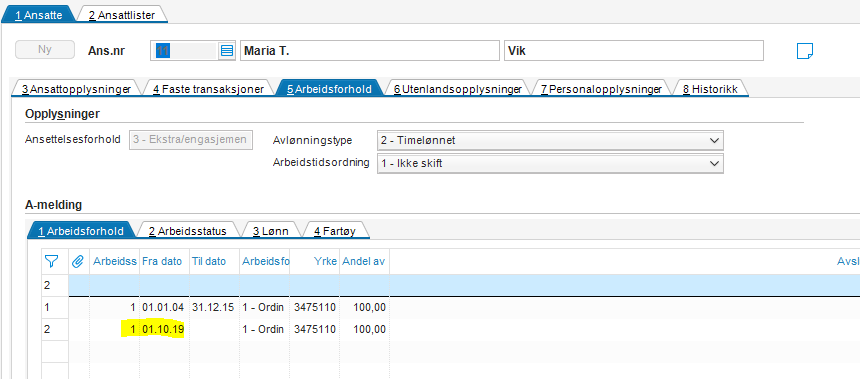Open the employee list lookup icon beside Ans.nr

pyautogui.click(x=227, y=50)
